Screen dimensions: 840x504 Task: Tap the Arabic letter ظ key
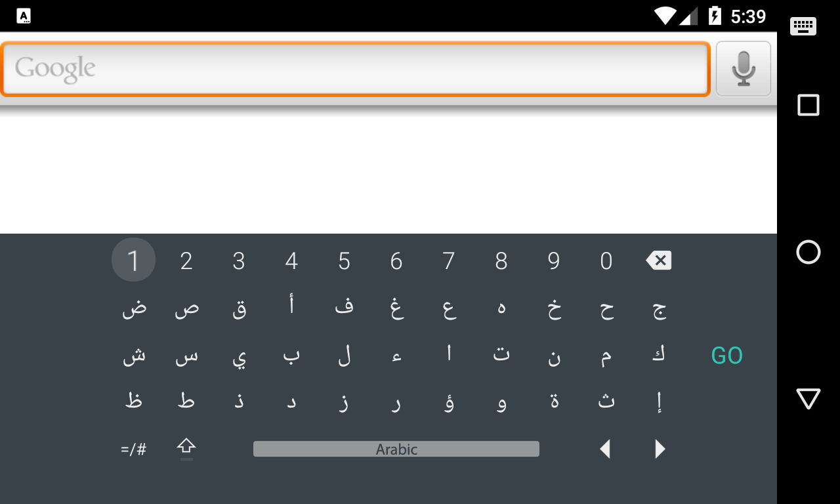(x=134, y=400)
